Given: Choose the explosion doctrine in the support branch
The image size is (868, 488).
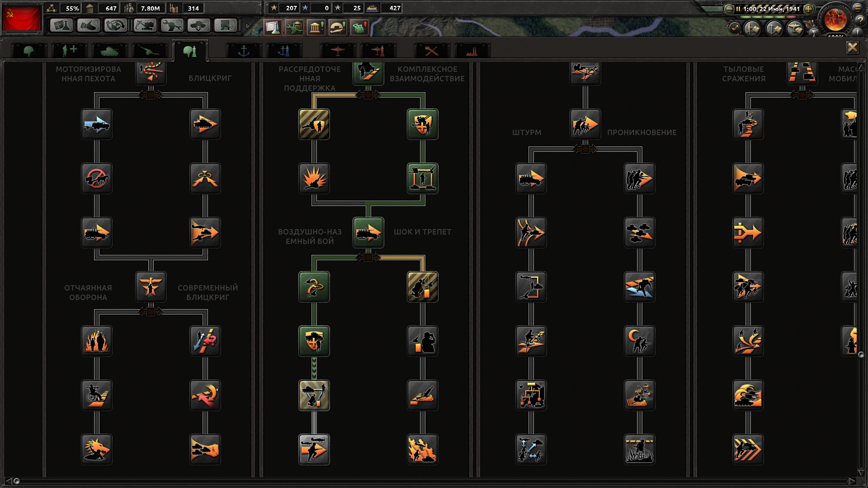Looking at the screenshot, I should coord(314,178).
